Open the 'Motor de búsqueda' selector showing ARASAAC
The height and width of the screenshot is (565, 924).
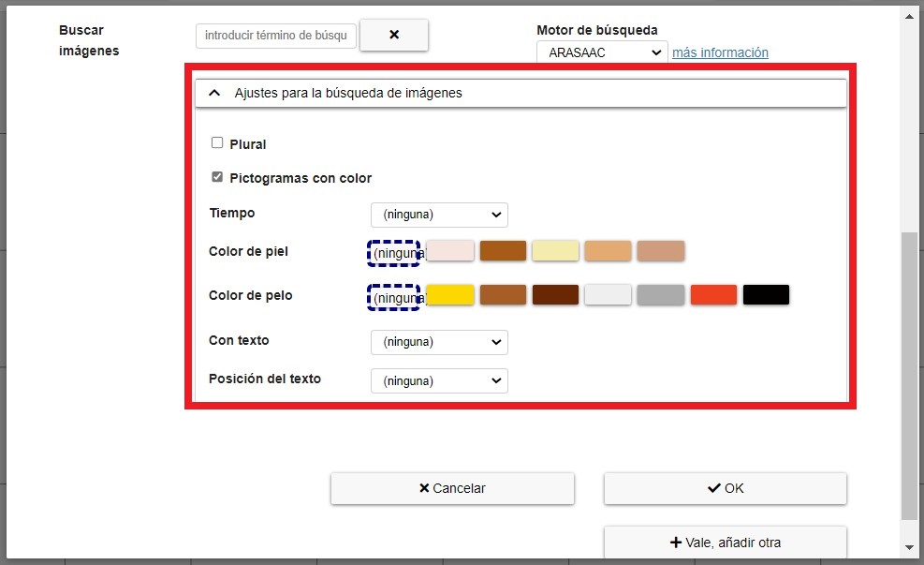(x=601, y=52)
